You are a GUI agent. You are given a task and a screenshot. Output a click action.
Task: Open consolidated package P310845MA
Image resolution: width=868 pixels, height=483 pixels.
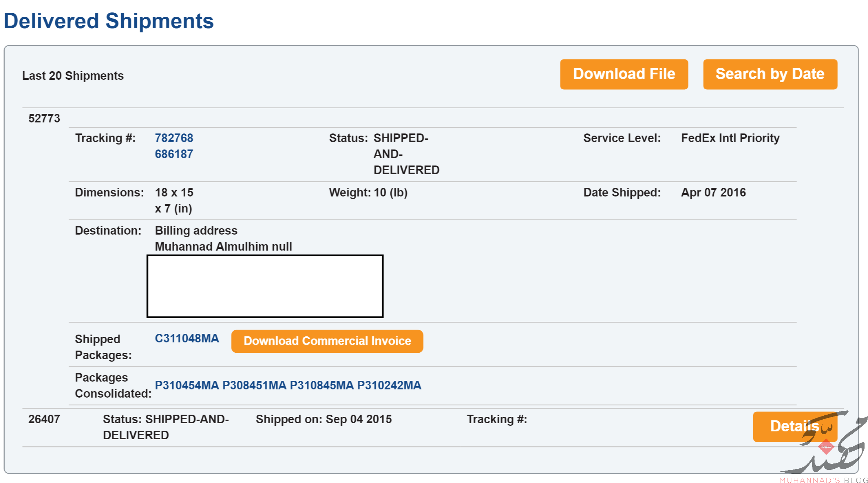322,385
